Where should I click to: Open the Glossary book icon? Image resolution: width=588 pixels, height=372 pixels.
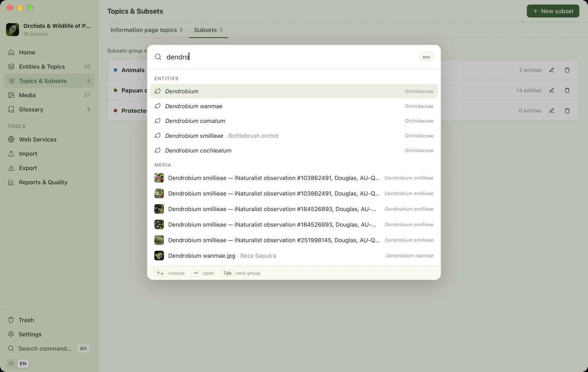[11, 109]
